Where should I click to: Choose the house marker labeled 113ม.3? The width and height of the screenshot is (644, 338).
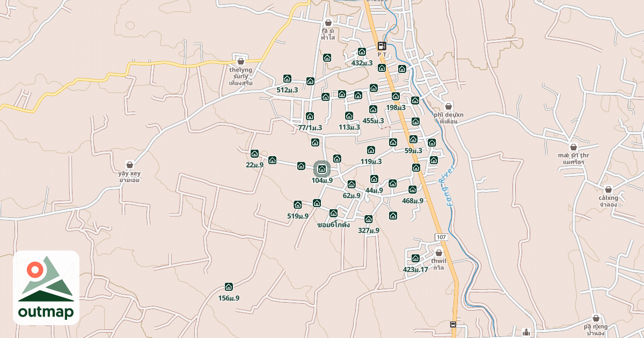(x=349, y=115)
